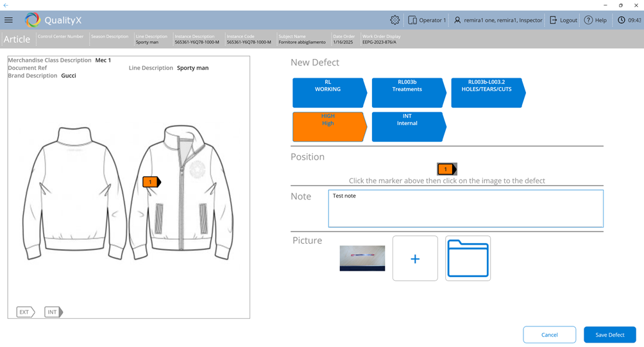Open the hamburger navigation menu
644x347 pixels.
point(8,20)
